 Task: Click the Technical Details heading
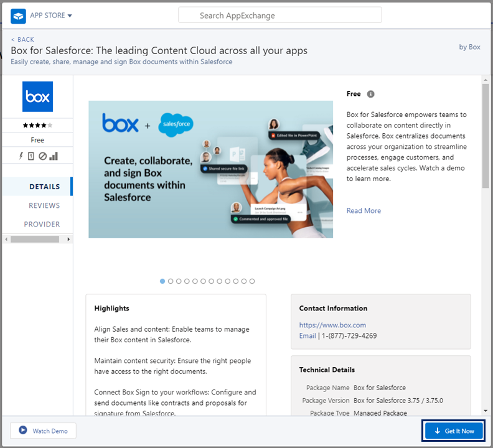click(327, 370)
